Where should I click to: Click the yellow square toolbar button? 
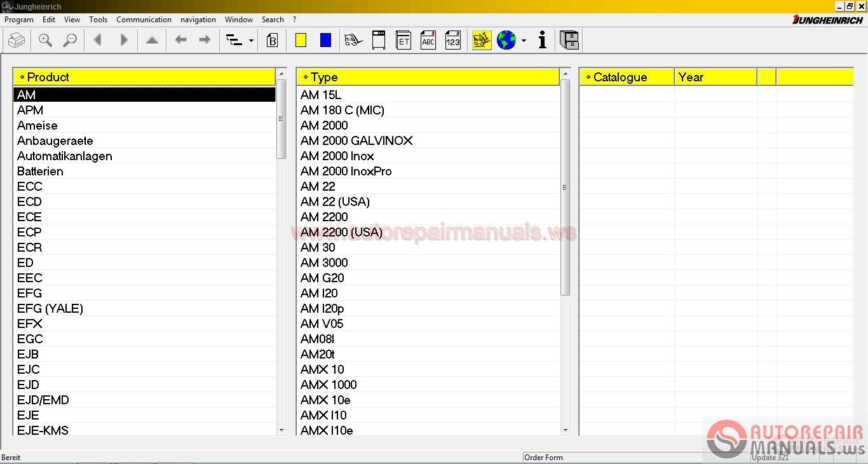coord(301,40)
